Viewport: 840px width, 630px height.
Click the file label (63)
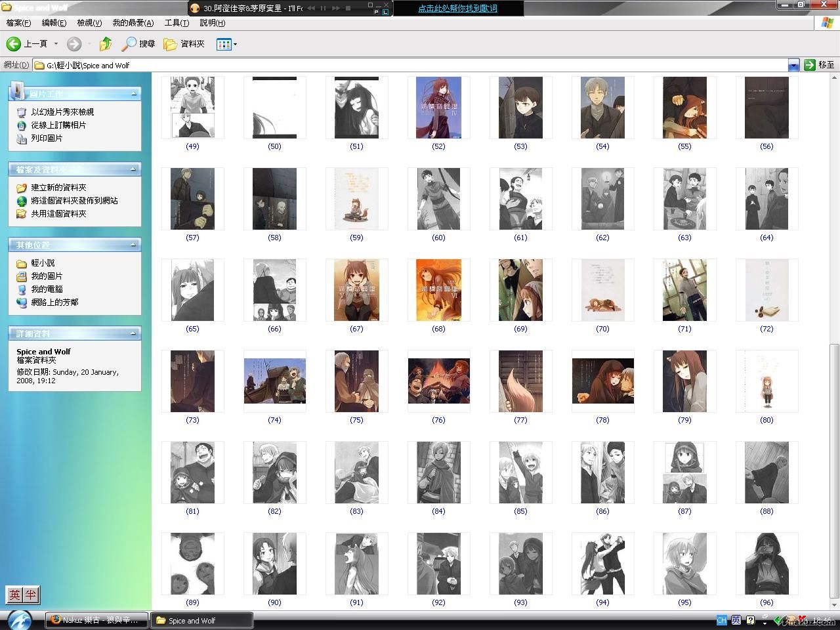pos(684,238)
